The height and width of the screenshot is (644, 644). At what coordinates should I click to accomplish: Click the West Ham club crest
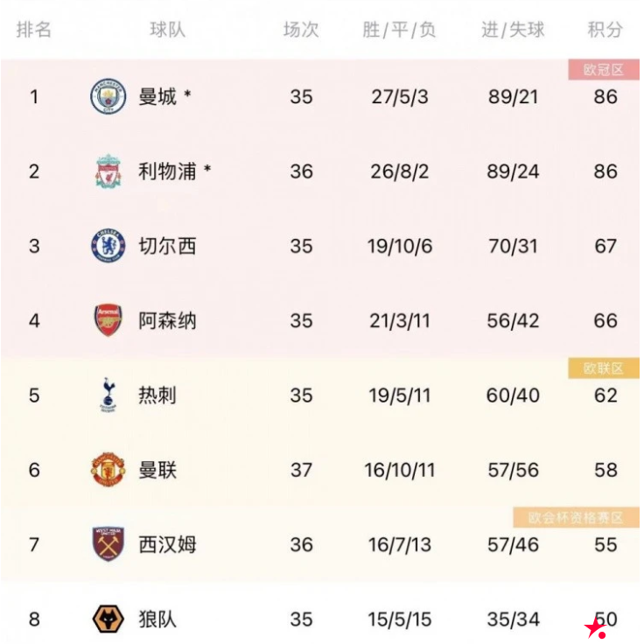[108, 544]
